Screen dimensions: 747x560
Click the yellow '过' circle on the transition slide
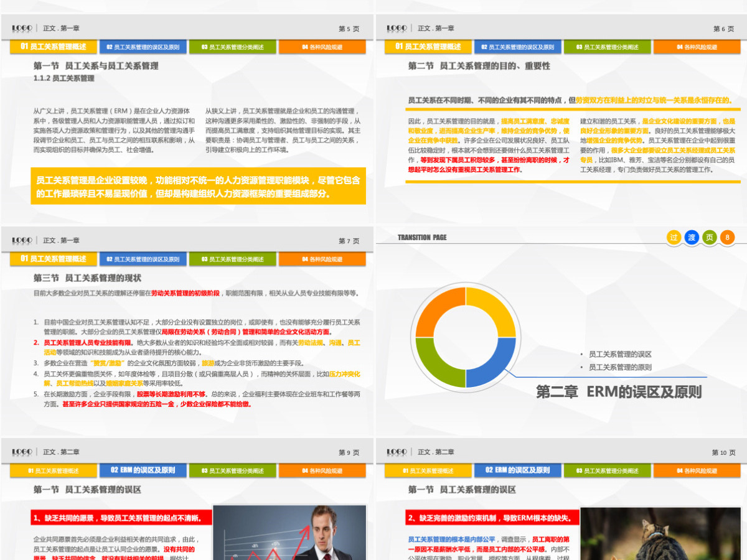point(674,237)
